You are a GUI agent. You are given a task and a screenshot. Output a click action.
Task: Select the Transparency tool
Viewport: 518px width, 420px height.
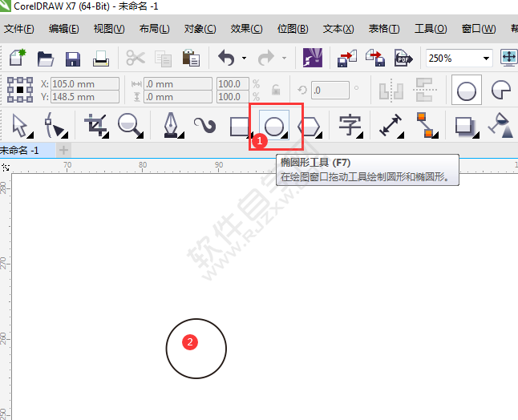501,126
